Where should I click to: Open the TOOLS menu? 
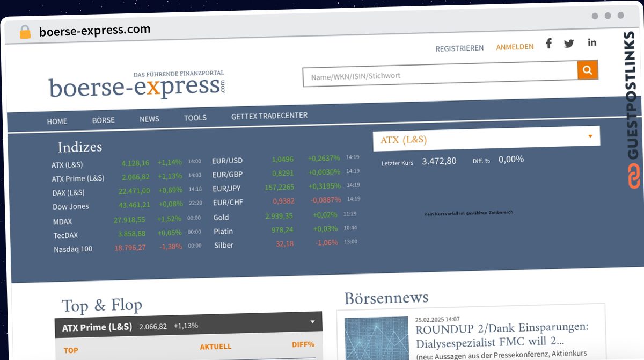click(x=195, y=118)
